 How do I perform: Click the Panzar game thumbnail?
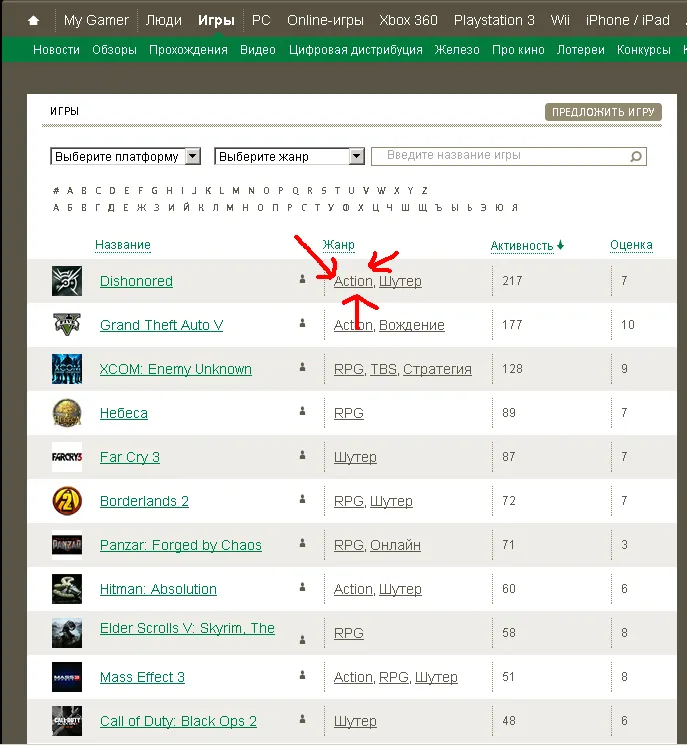(x=67, y=545)
